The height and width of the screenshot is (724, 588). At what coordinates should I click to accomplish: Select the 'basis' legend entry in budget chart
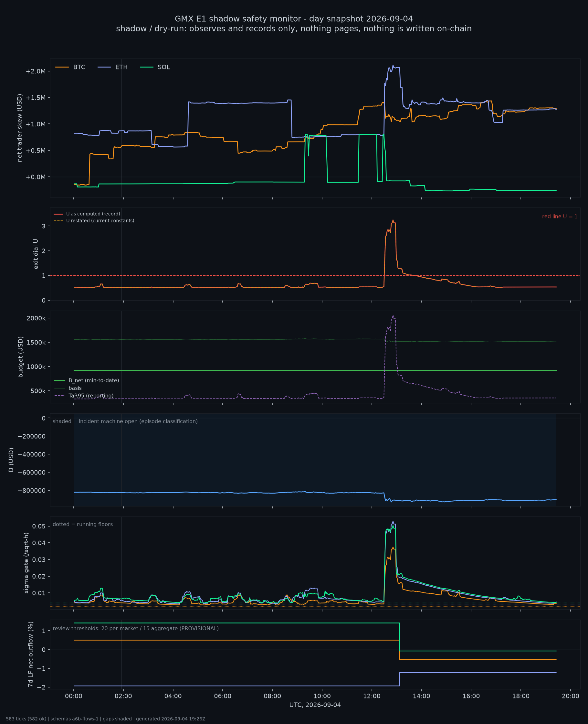coord(68,388)
